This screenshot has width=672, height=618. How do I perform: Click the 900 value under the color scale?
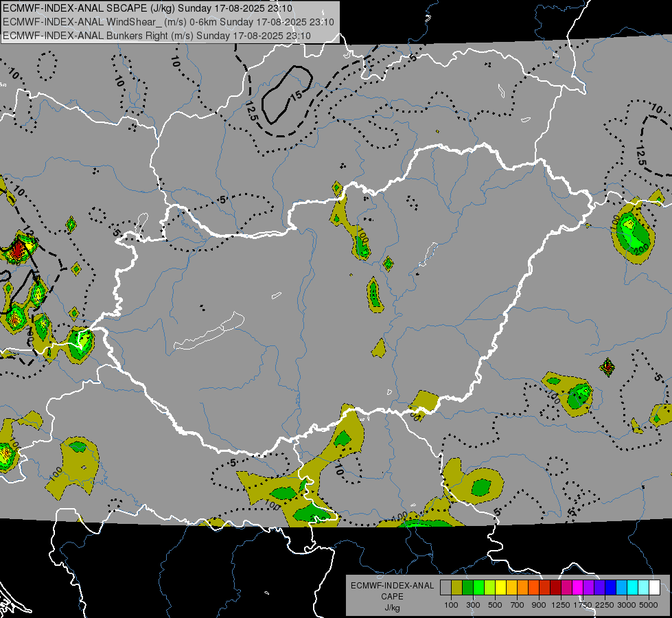click(539, 605)
